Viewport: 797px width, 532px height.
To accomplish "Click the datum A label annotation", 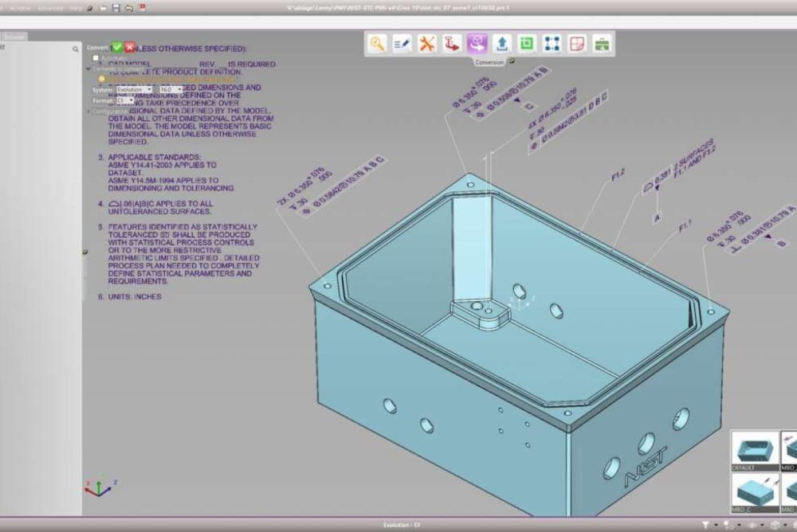I will click(657, 218).
